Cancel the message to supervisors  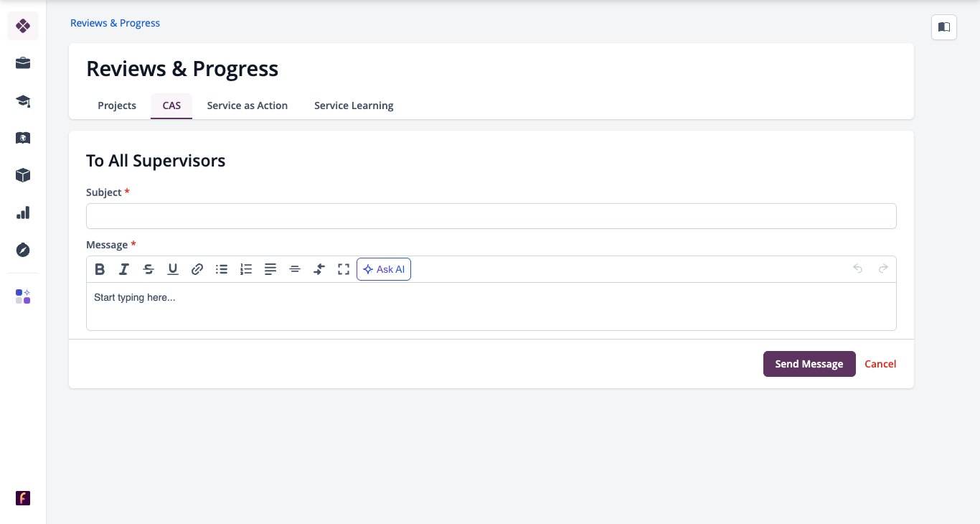(x=880, y=364)
